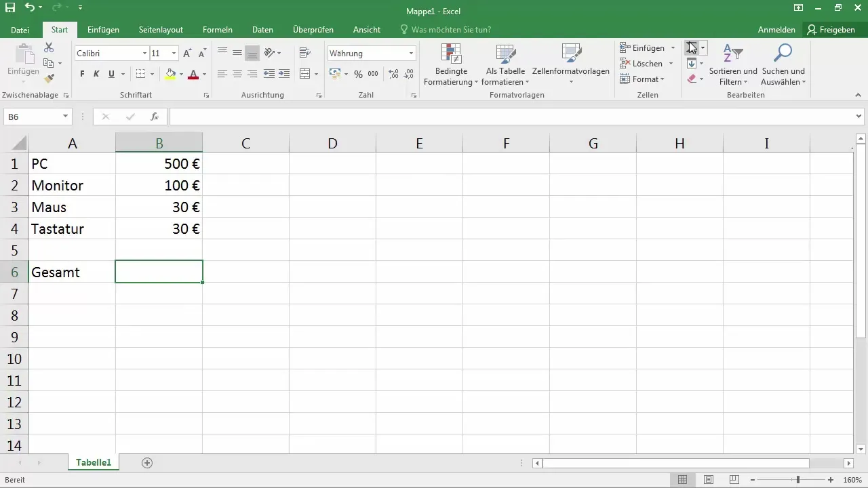Apply the red font color A
The height and width of the screenshot is (488, 868).
(193, 74)
